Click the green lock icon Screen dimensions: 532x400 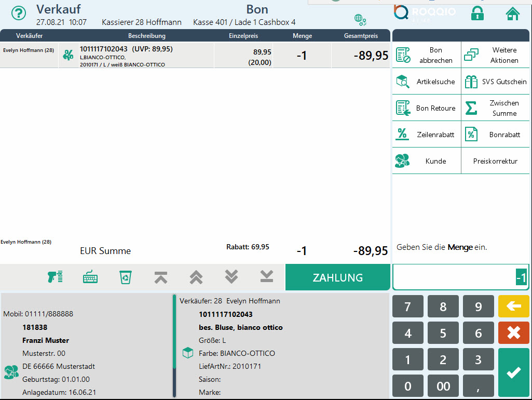[477, 14]
